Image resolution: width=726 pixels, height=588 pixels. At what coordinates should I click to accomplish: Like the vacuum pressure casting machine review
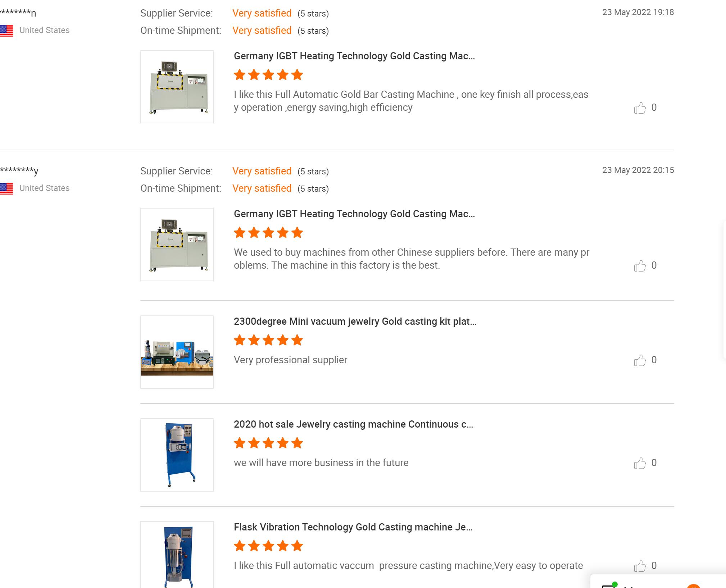(x=640, y=566)
